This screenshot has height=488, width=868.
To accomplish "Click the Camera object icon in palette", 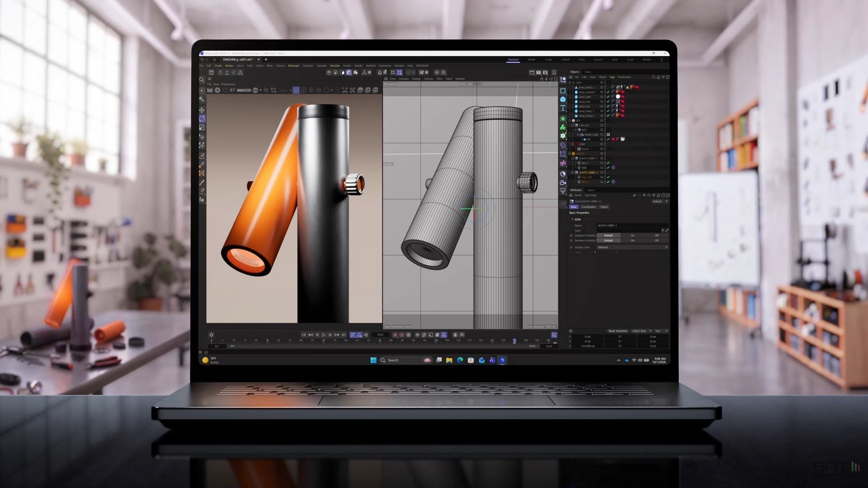I will [x=563, y=183].
